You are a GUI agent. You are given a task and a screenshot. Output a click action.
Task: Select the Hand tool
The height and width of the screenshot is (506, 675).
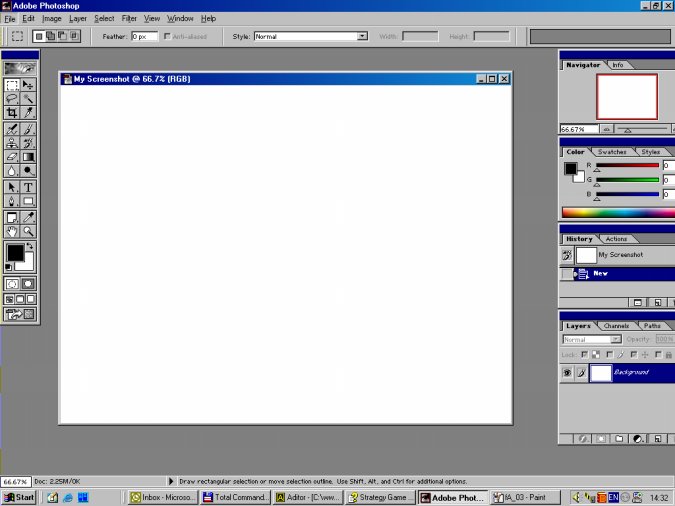click(x=12, y=231)
